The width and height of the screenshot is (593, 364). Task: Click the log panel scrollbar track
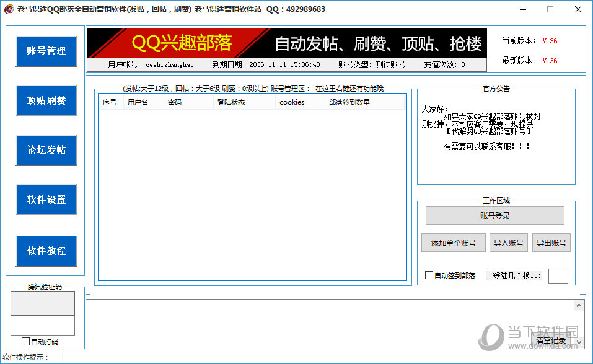(580, 322)
